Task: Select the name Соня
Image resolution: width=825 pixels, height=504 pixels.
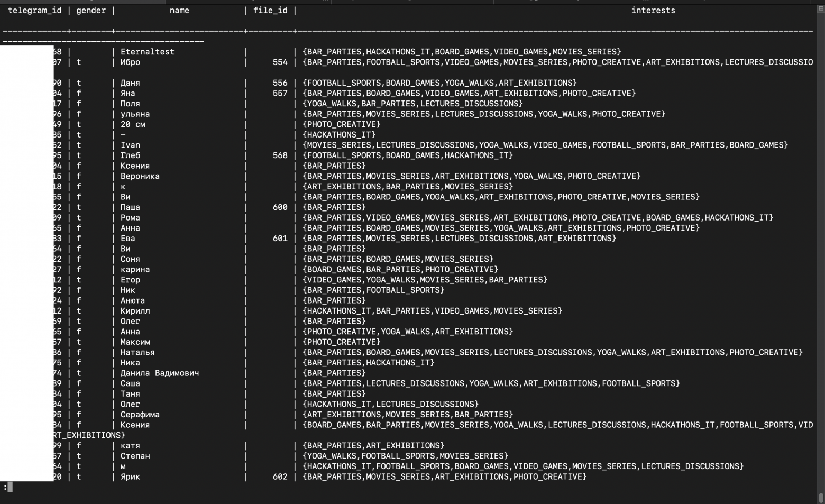Action: click(130, 259)
